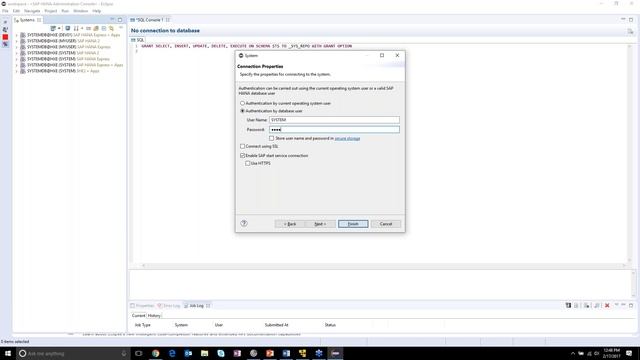
Task: Click the SQL editor horizontal scrollbar
Action: click(384, 265)
